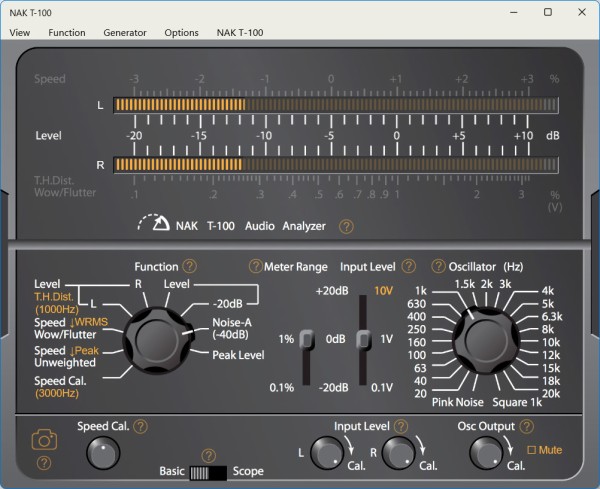
Task: Click the right (R) Input Level knob
Action: (399, 453)
